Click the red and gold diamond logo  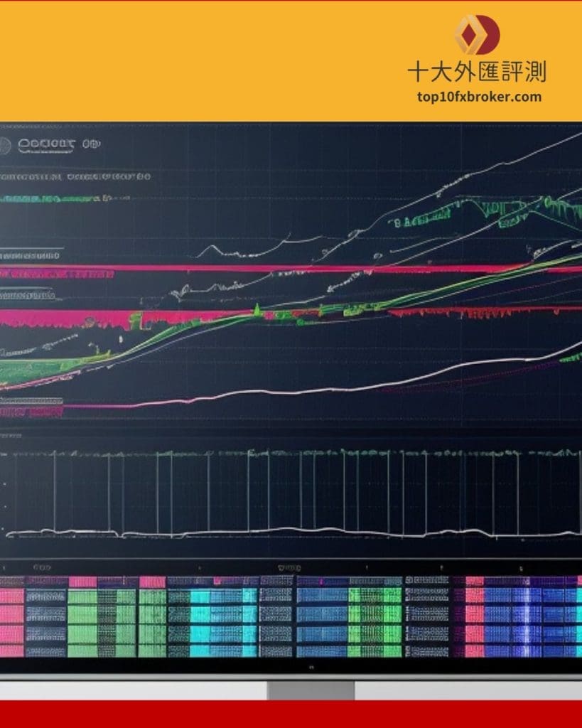point(477,34)
